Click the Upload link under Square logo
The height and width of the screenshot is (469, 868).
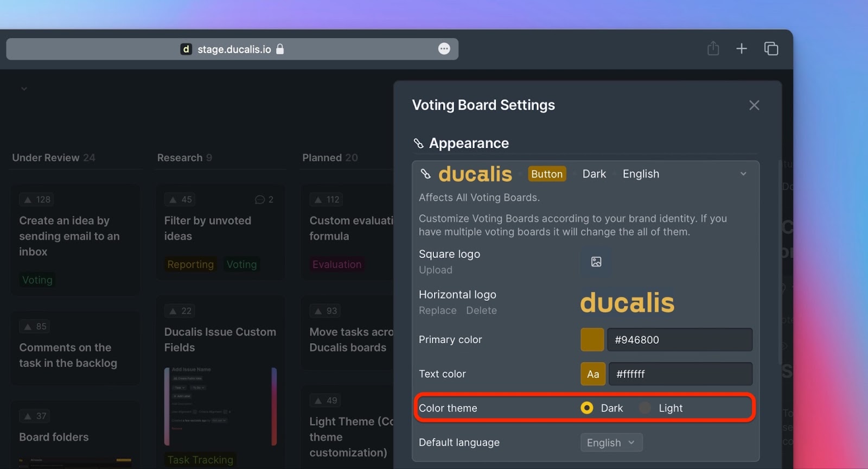(x=435, y=270)
